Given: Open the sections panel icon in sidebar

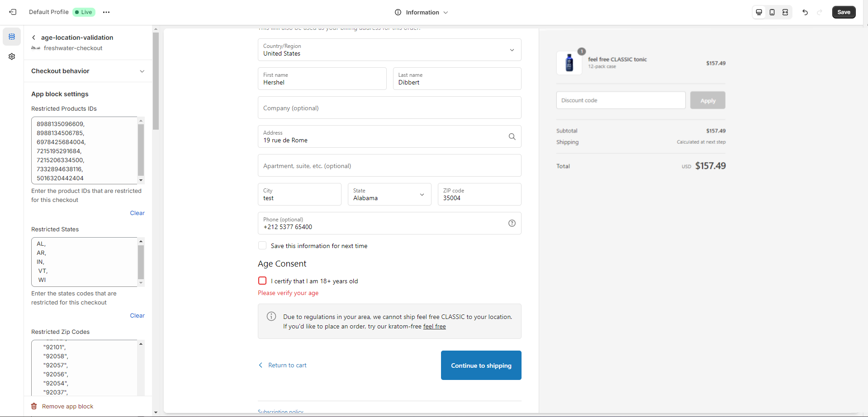Looking at the screenshot, I should 12,37.
